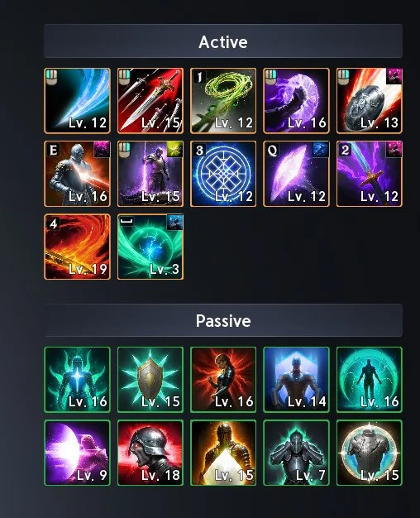Open the Passive skills header

point(223,320)
